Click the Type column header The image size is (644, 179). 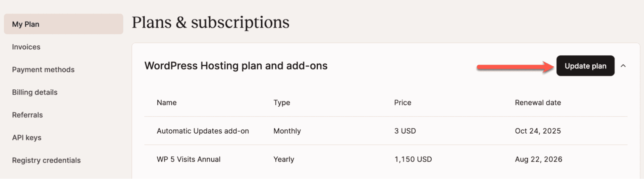282,103
